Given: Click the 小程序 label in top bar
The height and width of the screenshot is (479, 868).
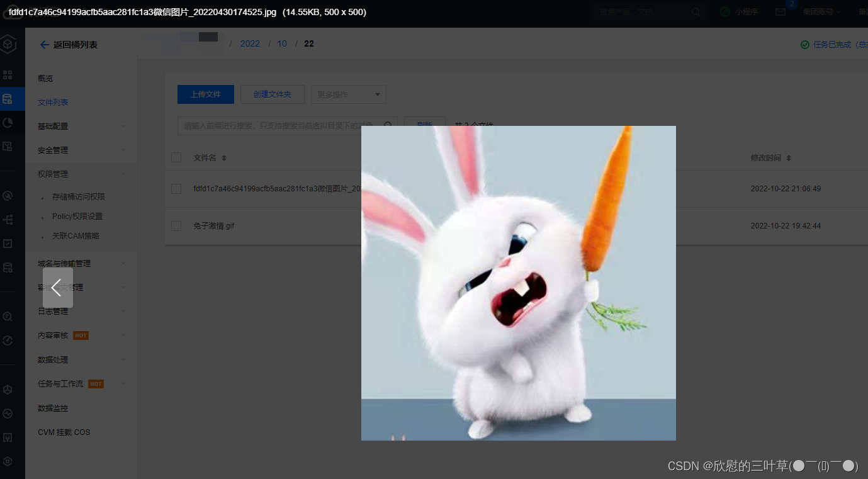Looking at the screenshot, I should pos(747,12).
